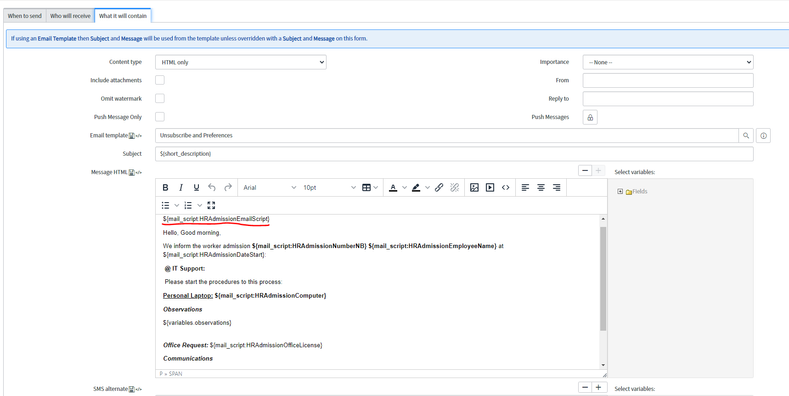789x396 pixels.
Task: Underline the selected text
Action: tap(196, 187)
